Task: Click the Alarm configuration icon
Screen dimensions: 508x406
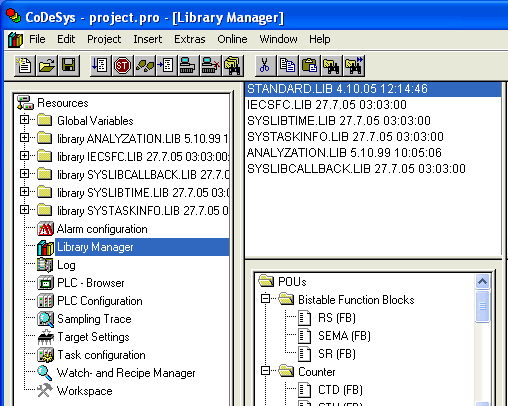Action: (x=45, y=229)
